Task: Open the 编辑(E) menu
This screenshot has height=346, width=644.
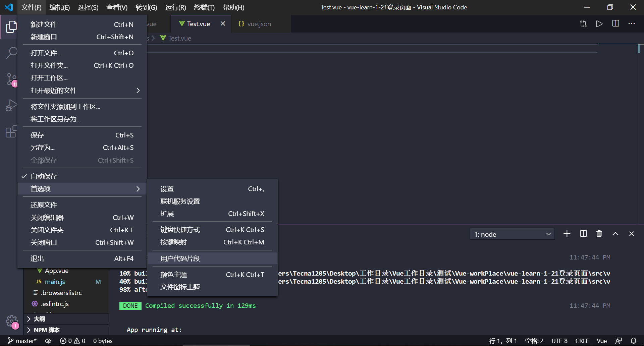Action: coord(60,7)
